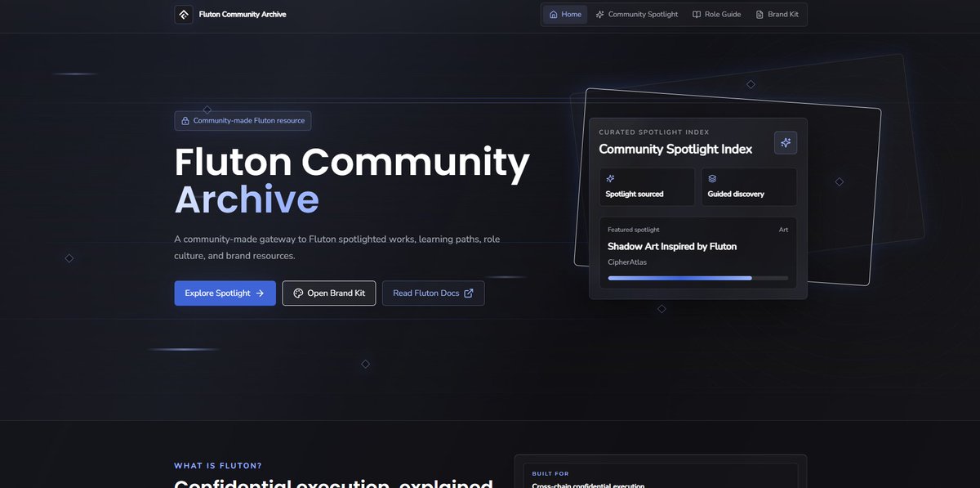
Task: Select the Guided discovery tile
Action: [x=749, y=187]
